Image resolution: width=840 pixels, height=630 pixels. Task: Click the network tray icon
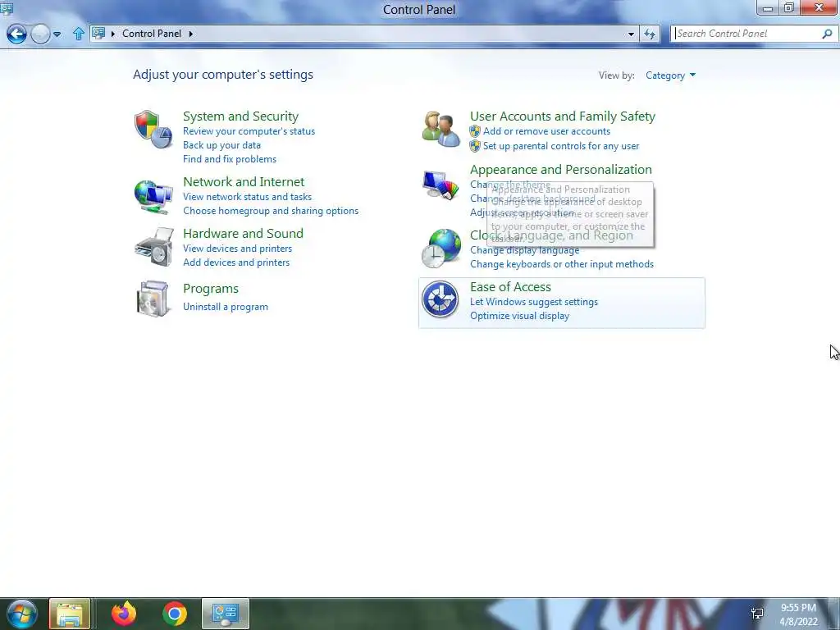click(x=757, y=614)
